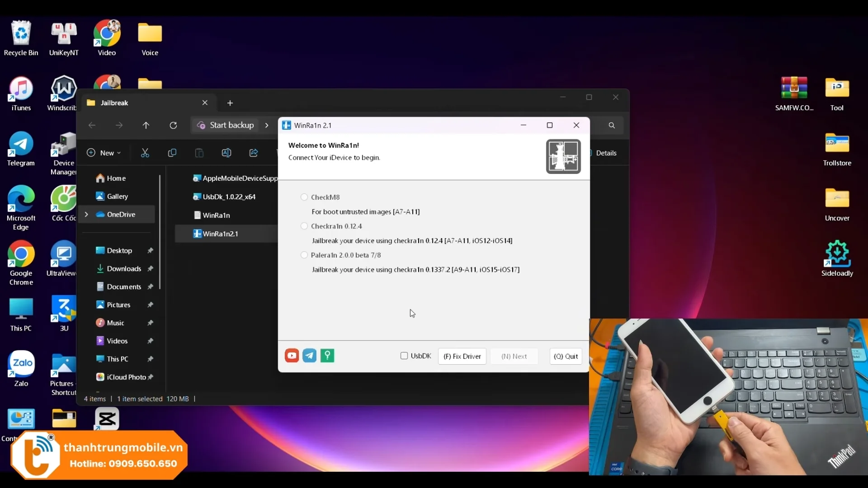Click the Explorer search magnifier icon
Screen dimensions: 868x488
click(x=612, y=125)
